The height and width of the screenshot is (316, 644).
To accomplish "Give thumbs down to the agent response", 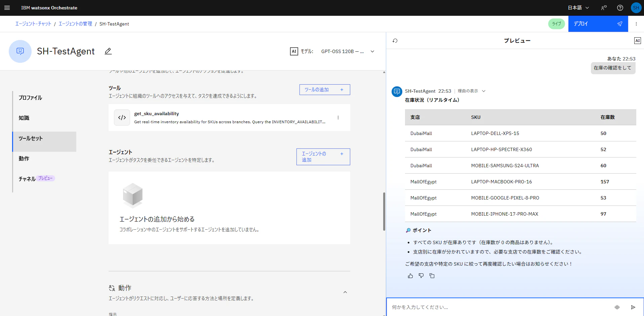I will tap(421, 276).
